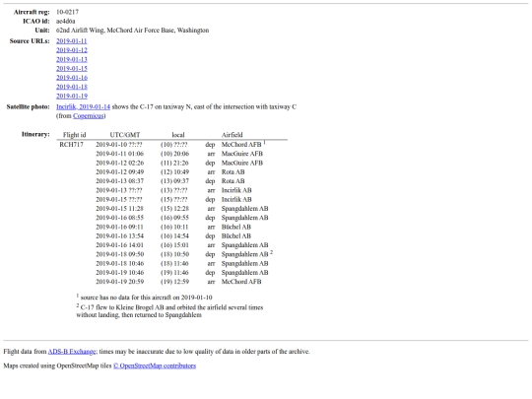Click footnote 1 about missing source data

coord(144,298)
